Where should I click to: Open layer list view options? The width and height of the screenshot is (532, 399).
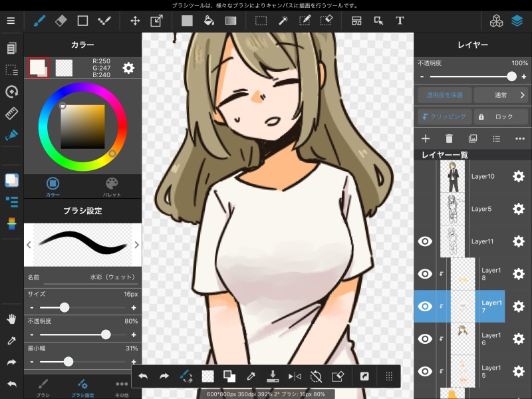coord(496,138)
